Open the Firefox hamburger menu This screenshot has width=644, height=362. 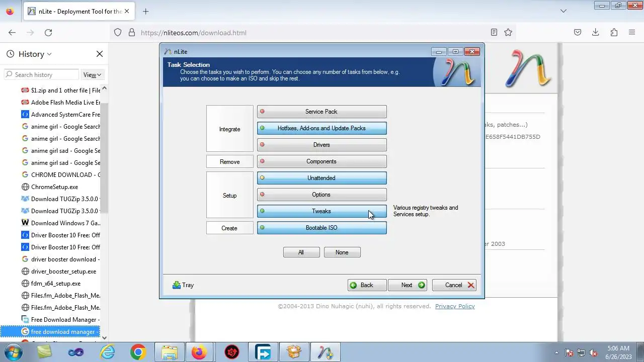click(632, 32)
